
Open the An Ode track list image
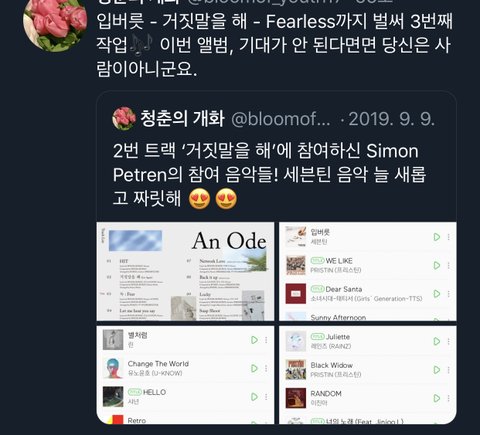point(185,272)
